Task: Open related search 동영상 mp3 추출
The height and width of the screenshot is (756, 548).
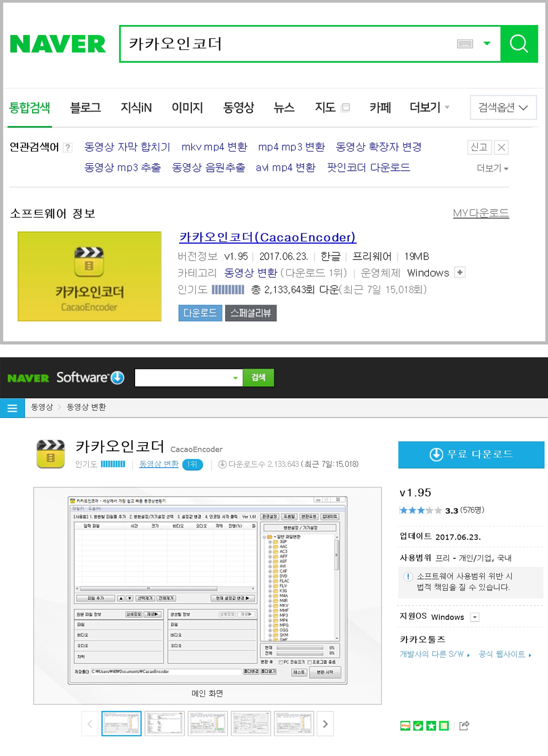Action: click(x=122, y=168)
